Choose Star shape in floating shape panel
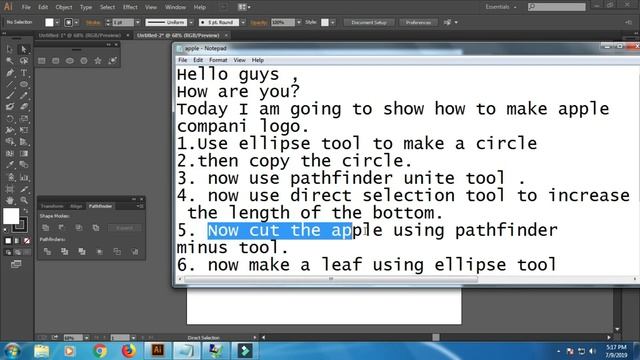Viewport: 640px width, 360px height. click(98, 61)
